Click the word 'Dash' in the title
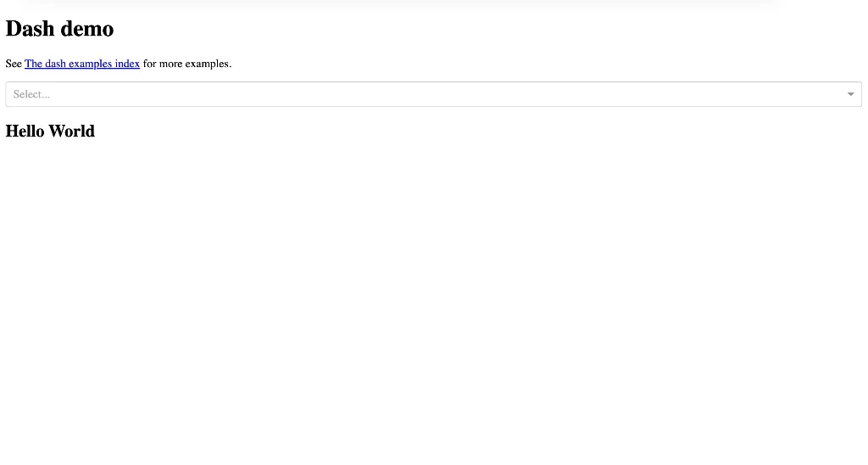This screenshot has width=868, height=465. (x=31, y=29)
